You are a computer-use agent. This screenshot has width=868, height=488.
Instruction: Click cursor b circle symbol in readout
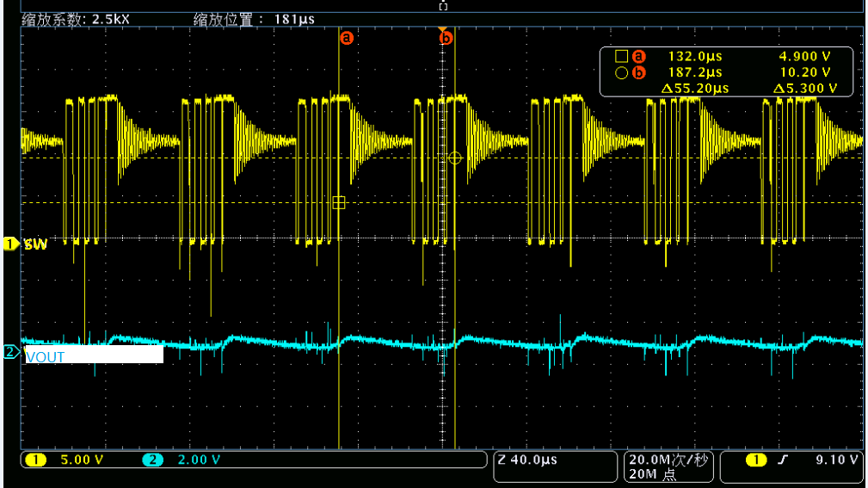(621, 72)
